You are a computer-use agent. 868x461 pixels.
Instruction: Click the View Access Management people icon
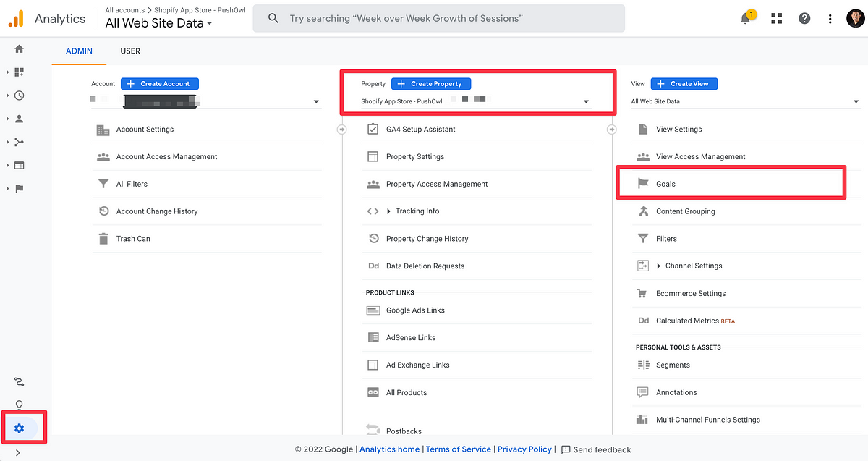(x=643, y=156)
